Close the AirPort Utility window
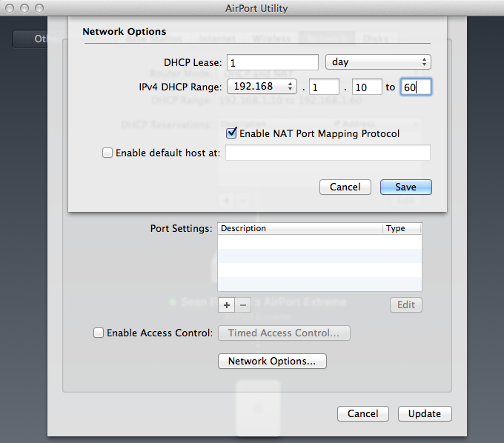504x443 pixels. click(x=10, y=8)
